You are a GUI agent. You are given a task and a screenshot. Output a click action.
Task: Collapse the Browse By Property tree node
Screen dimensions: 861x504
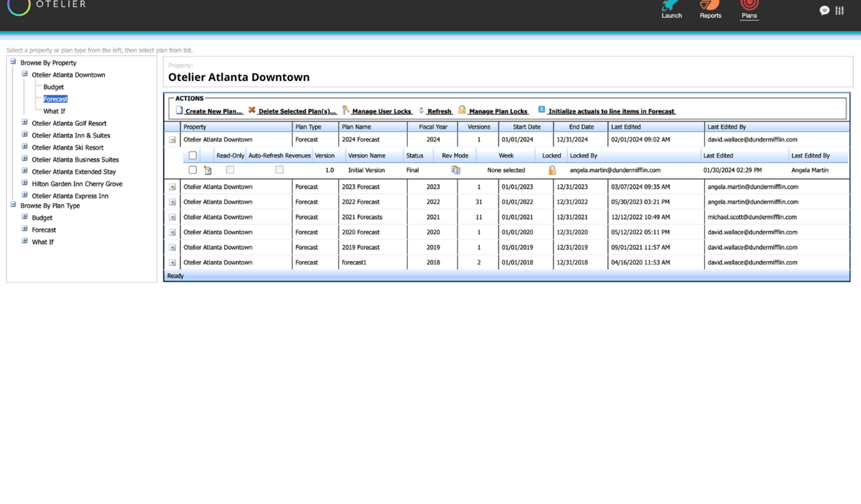coord(13,62)
